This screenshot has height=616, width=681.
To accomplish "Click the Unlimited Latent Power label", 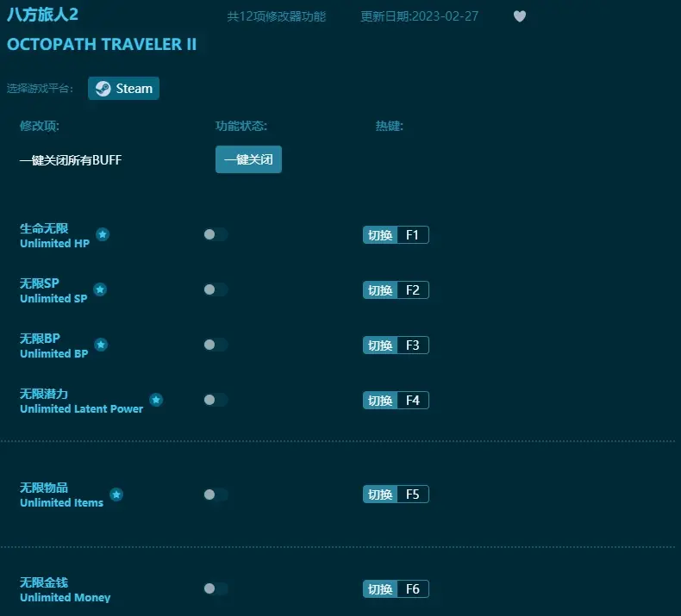I will tap(81, 409).
